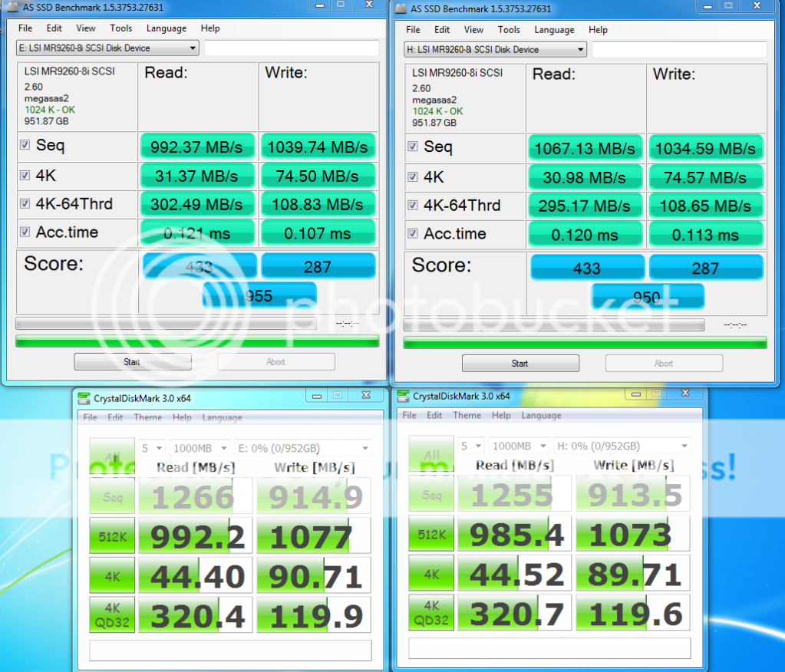785x672 pixels.
Task: Run All tests in CrystalDiskMark E: window
Action: pyautogui.click(x=112, y=456)
